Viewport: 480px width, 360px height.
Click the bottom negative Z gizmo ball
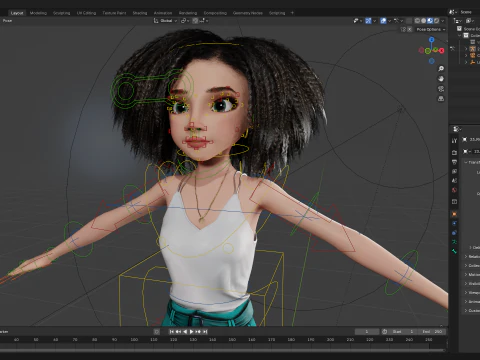click(432, 61)
